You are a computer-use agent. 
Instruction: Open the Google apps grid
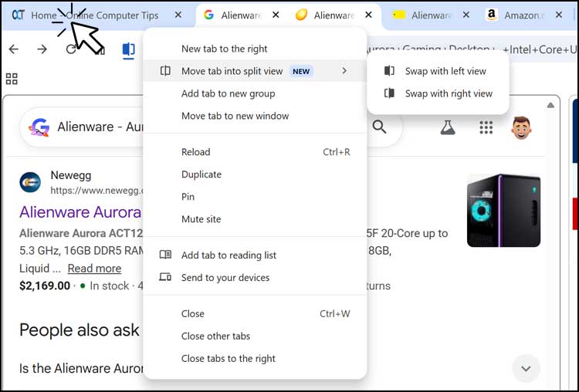click(486, 128)
